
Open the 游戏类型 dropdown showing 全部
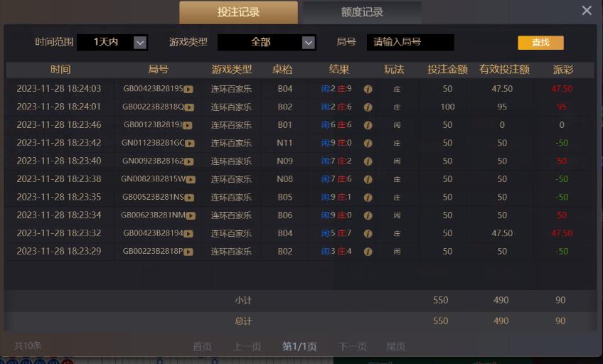click(267, 42)
